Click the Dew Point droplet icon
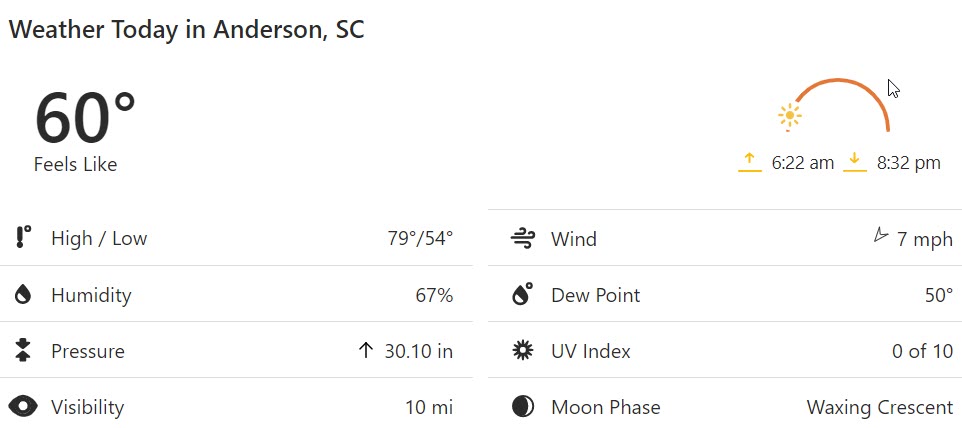This screenshot has height=428, width=962. pyautogui.click(x=522, y=294)
